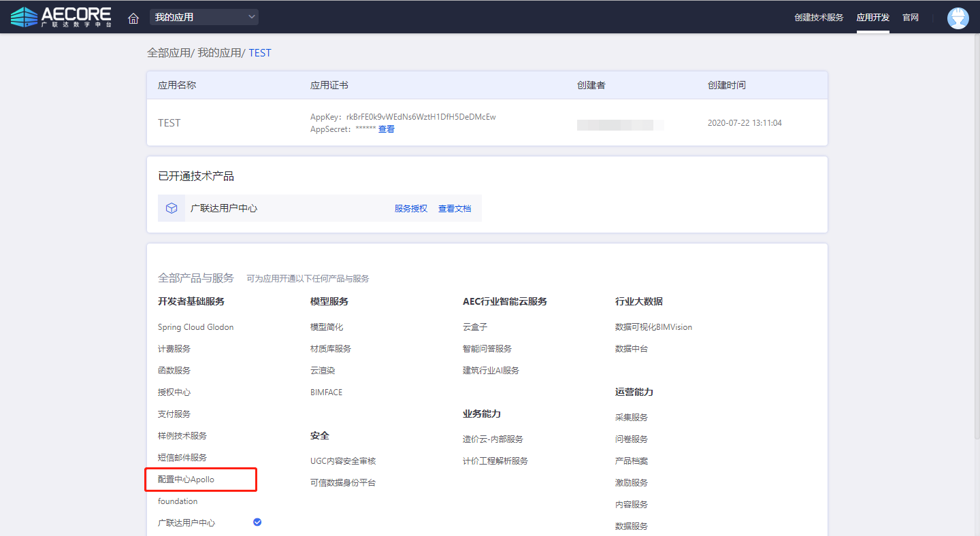
Task: Go to 官网 in the top navigation
Action: (x=911, y=18)
